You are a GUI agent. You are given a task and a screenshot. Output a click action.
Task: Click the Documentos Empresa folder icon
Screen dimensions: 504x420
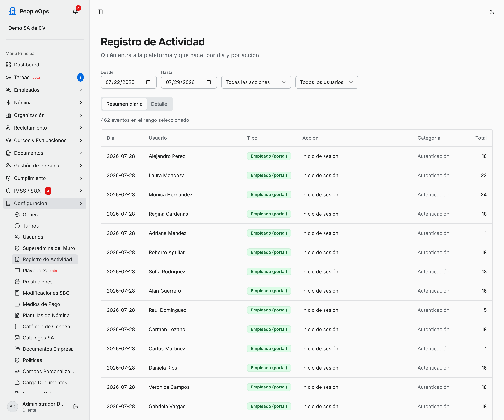coord(17,349)
